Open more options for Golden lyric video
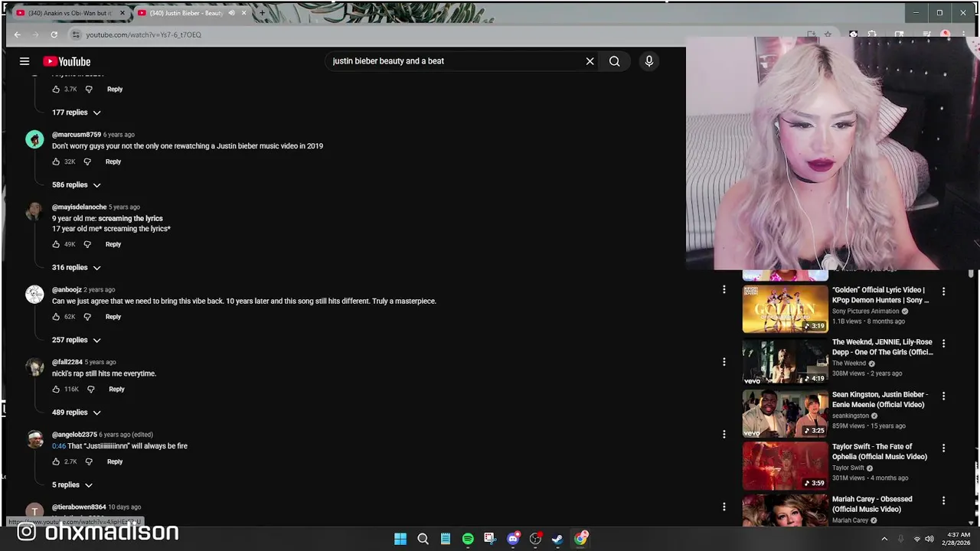 click(x=943, y=292)
